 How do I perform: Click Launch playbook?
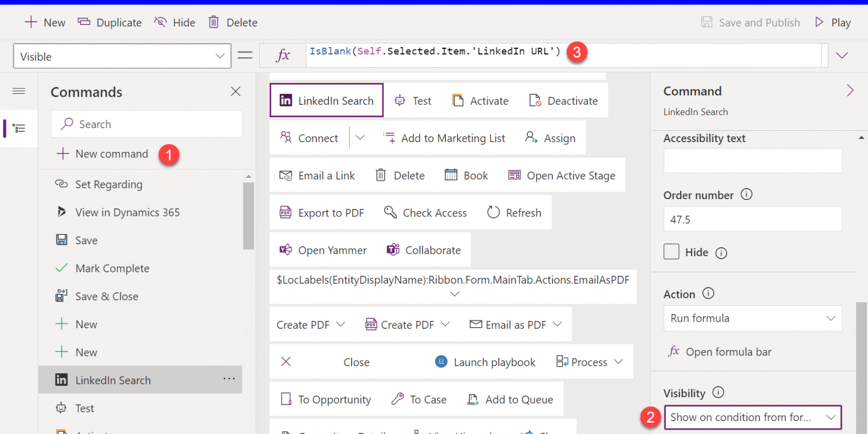click(486, 362)
